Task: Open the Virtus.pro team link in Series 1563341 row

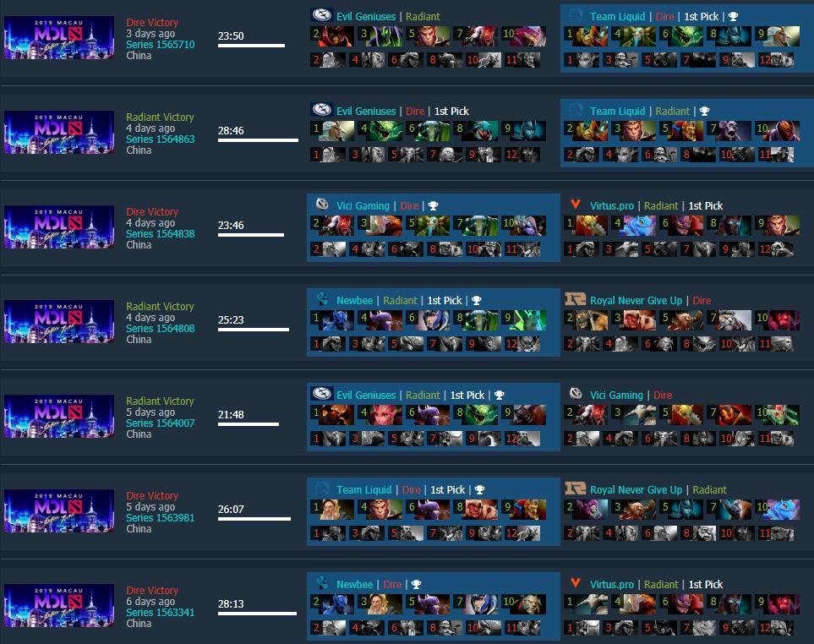Action: point(611,584)
